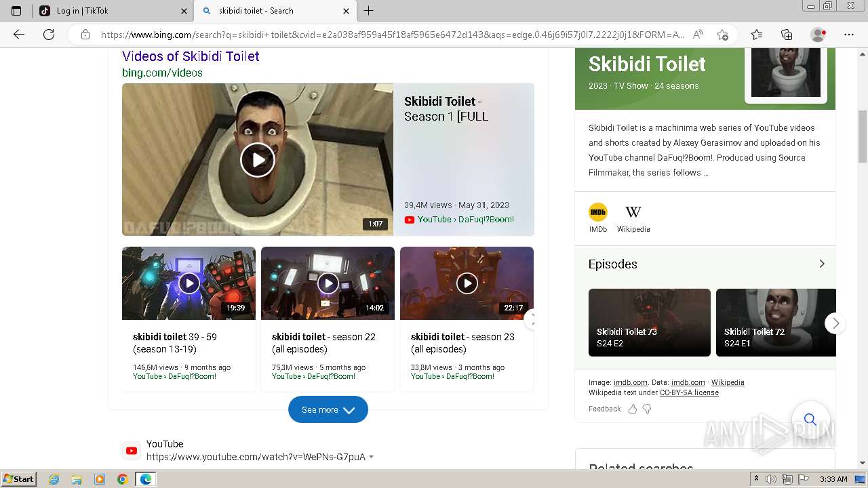Show hidden system tray icons

pyautogui.click(x=756, y=479)
